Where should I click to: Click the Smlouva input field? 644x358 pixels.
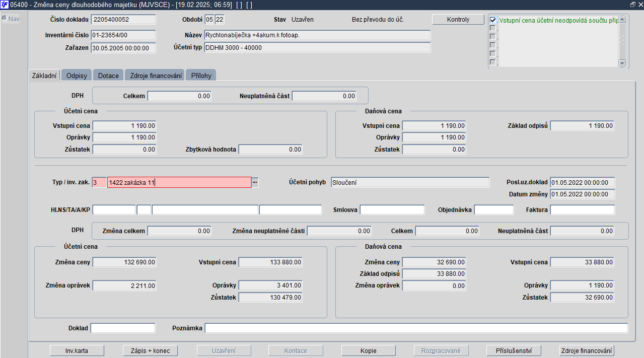click(392, 209)
